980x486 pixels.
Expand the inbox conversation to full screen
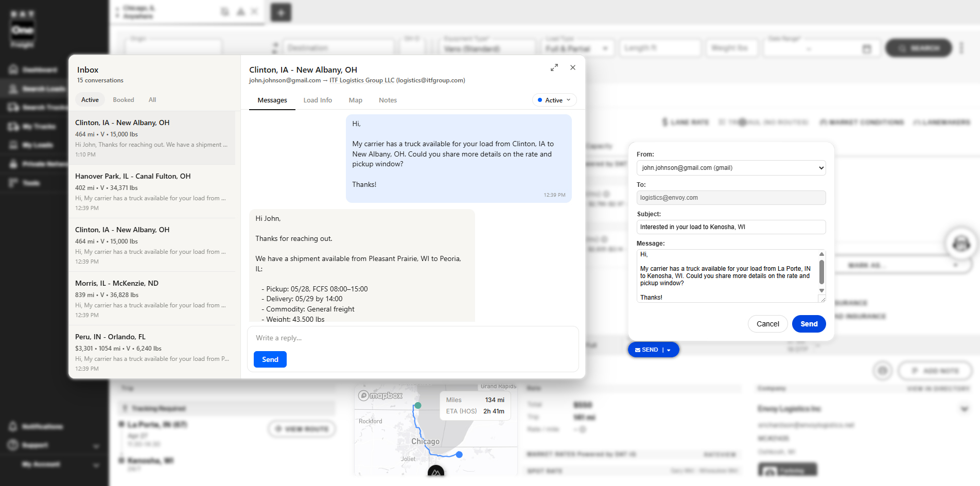554,67
